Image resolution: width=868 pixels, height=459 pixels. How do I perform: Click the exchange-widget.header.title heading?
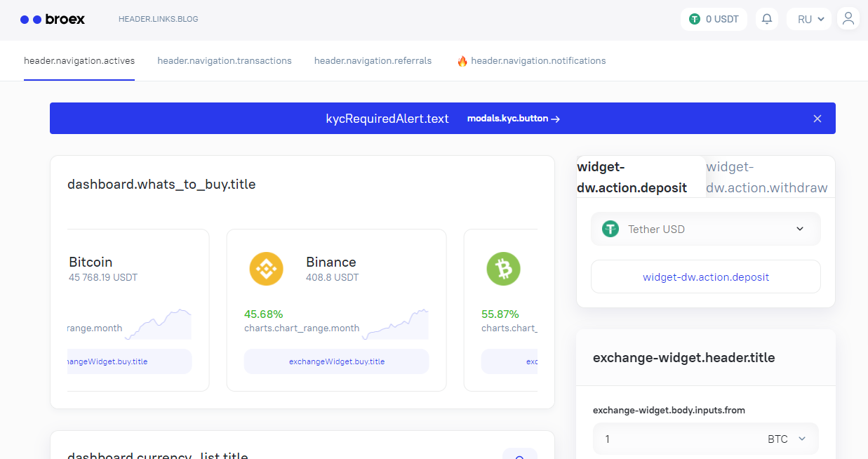click(x=684, y=358)
